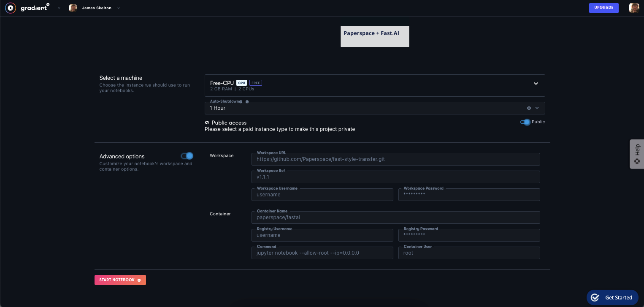Click the Container Name field

tap(395, 217)
